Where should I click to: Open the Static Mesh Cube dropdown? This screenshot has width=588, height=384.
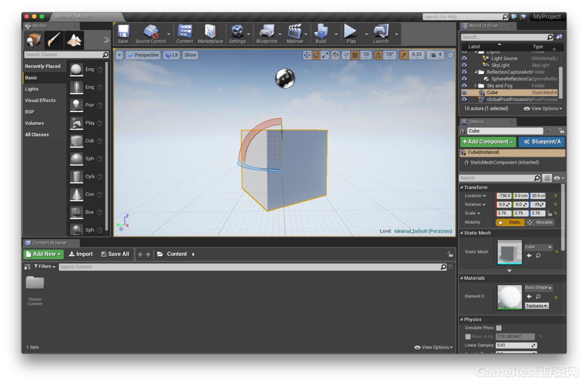click(538, 247)
